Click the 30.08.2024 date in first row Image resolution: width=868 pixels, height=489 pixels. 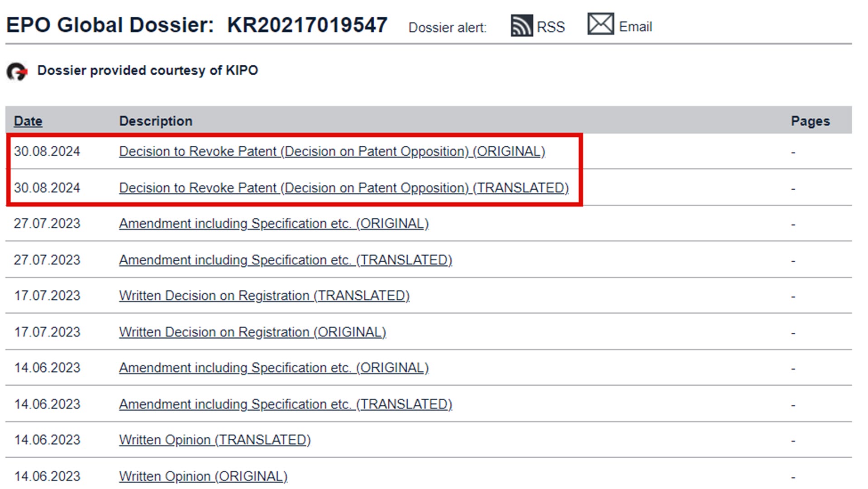click(x=47, y=151)
